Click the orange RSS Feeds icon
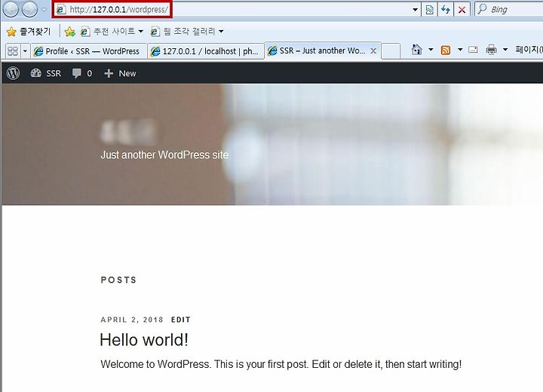Screen dimensions: 543x392 (446, 51)
